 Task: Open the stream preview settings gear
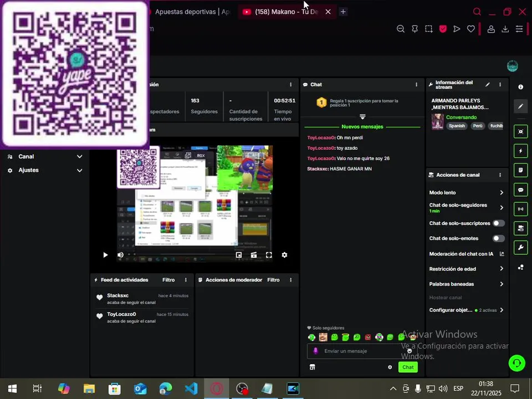click(x=284, y=255)
